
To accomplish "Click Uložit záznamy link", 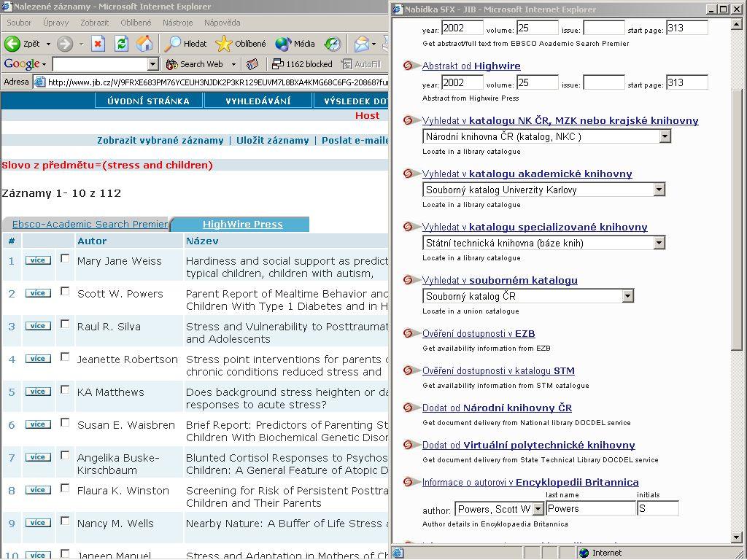I will coord(273,141).
